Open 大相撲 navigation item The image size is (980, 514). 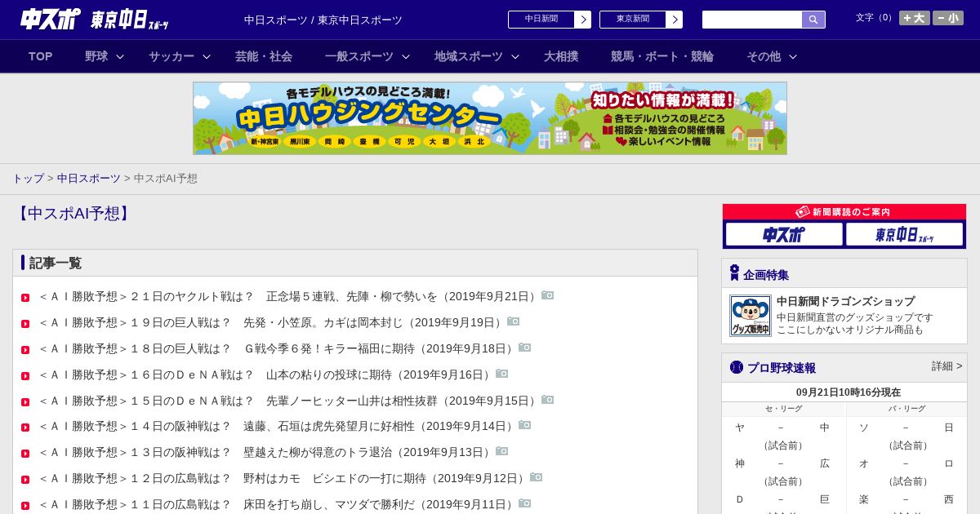coord(561,56)
